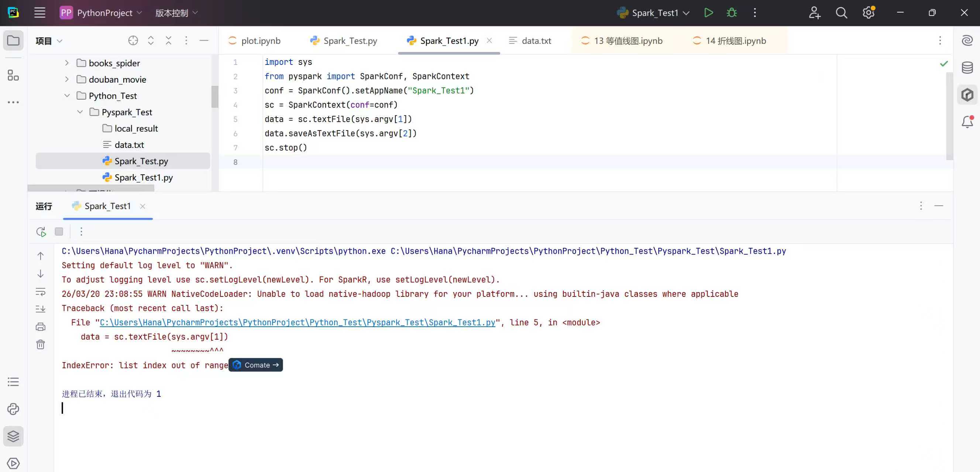Toggle scroll to end of output
The image size is (980, 472).
click(40, 309)
